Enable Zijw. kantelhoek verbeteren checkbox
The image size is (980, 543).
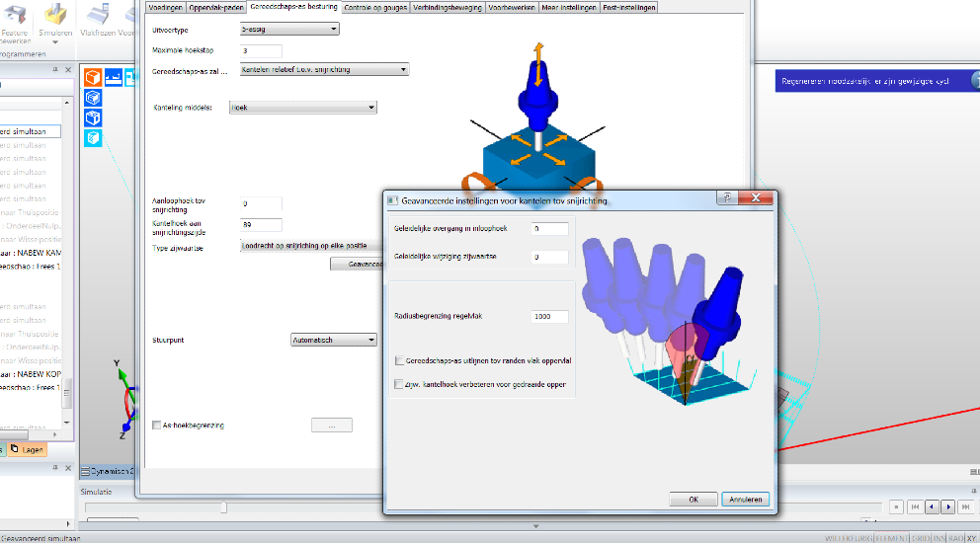399,384
